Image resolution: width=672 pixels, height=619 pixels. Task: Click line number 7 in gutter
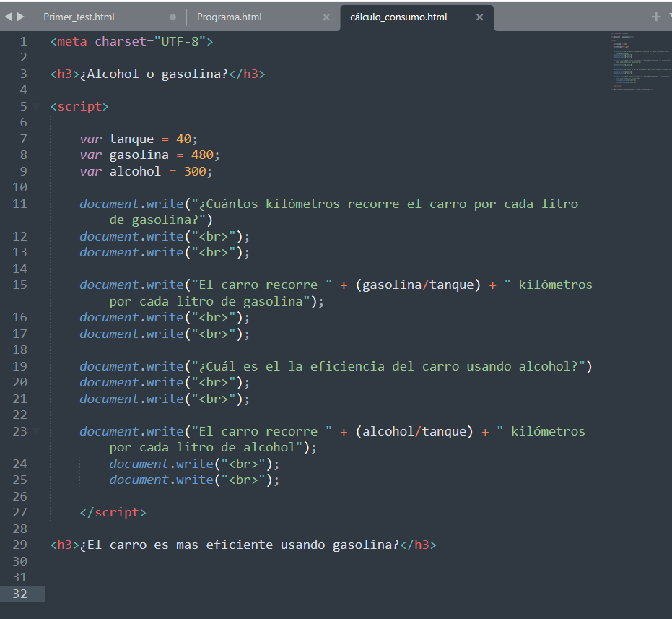click(x=24, y=139)
